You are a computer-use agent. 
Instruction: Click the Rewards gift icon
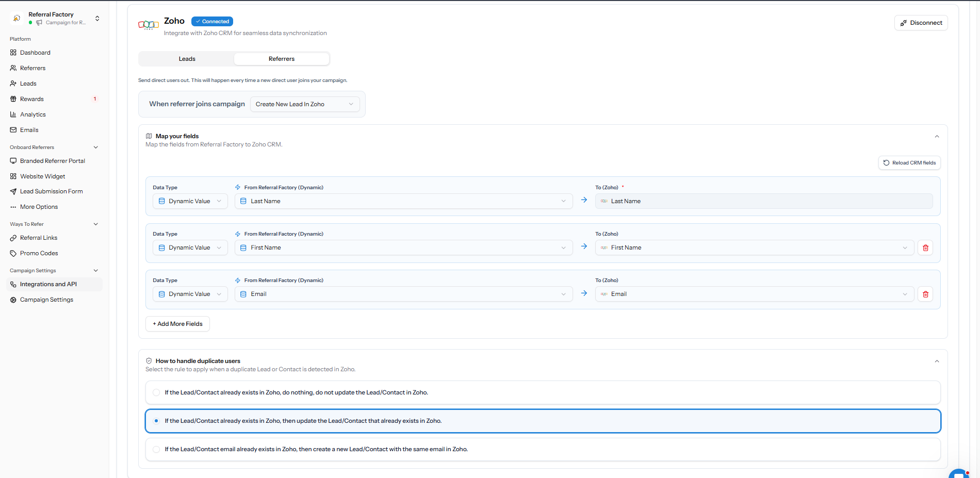click(x=13, y=99)
